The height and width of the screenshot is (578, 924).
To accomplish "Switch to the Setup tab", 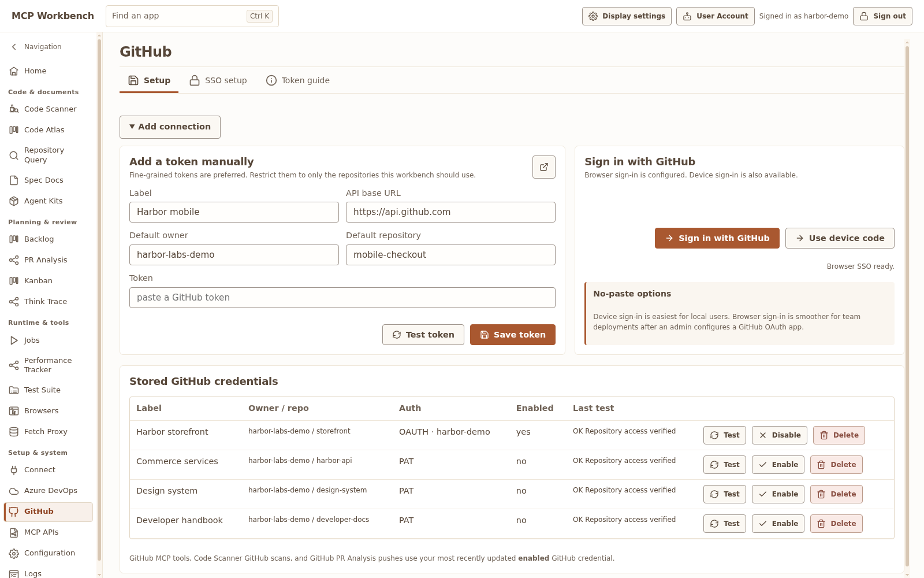I will click(149, 80).
